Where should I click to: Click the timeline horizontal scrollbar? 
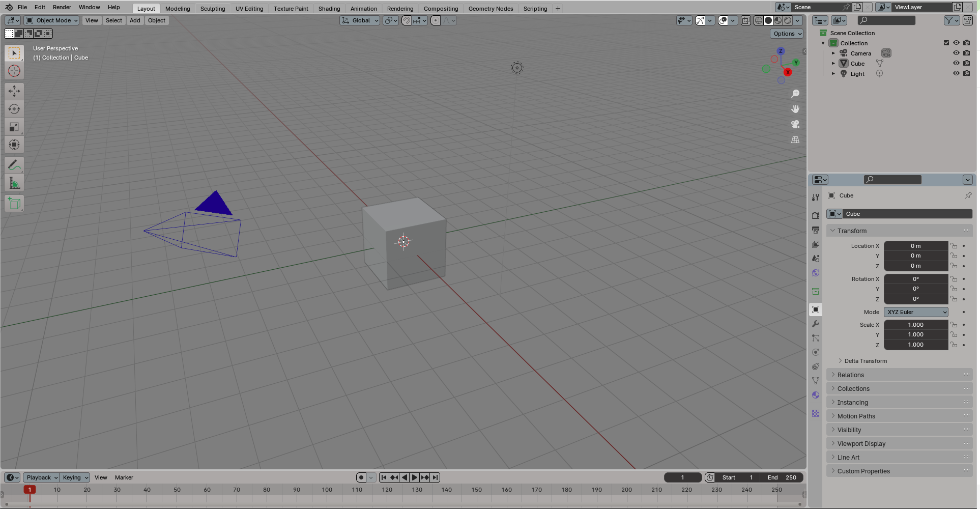click(402, 504)
